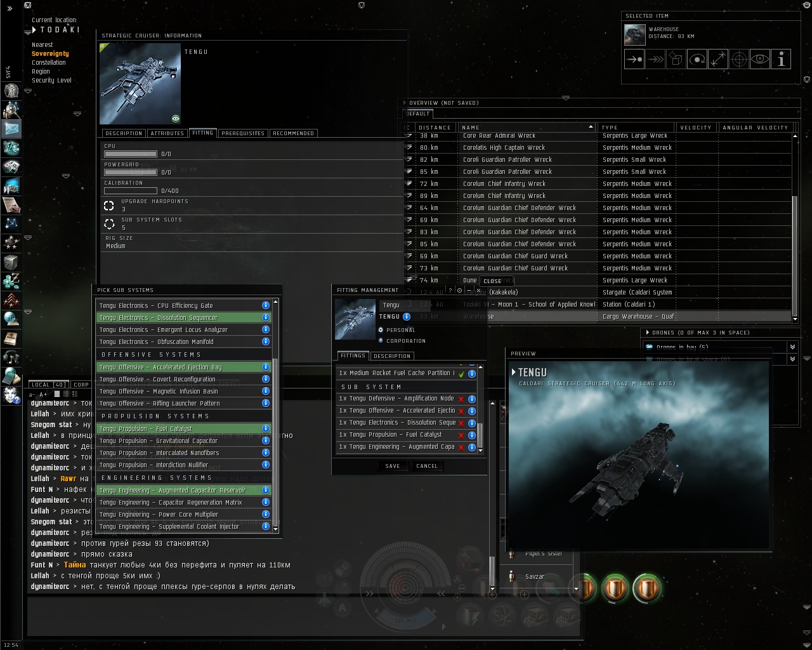This screenshot has width=812, height=650.
Task: Select Tengu Electronics - CPU Efficiency Gate subsystem
Action: 183,305
